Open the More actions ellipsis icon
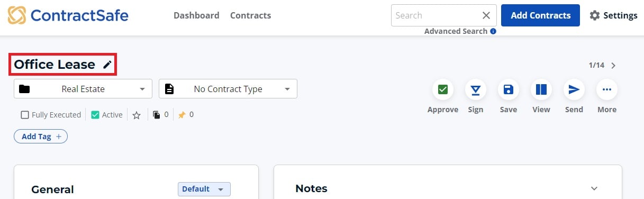Viewport: 644px width, 199px height. (607, 90)
